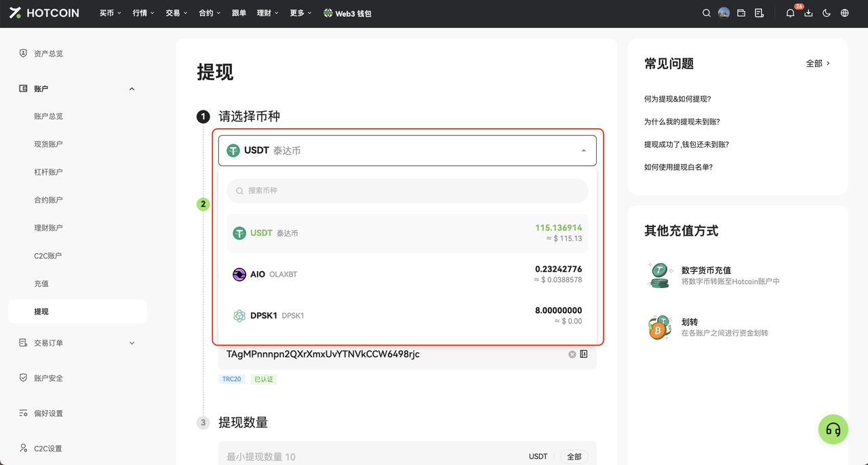Open the wallet assets icon in header
The image size is (868, 465).
[741, 13]
